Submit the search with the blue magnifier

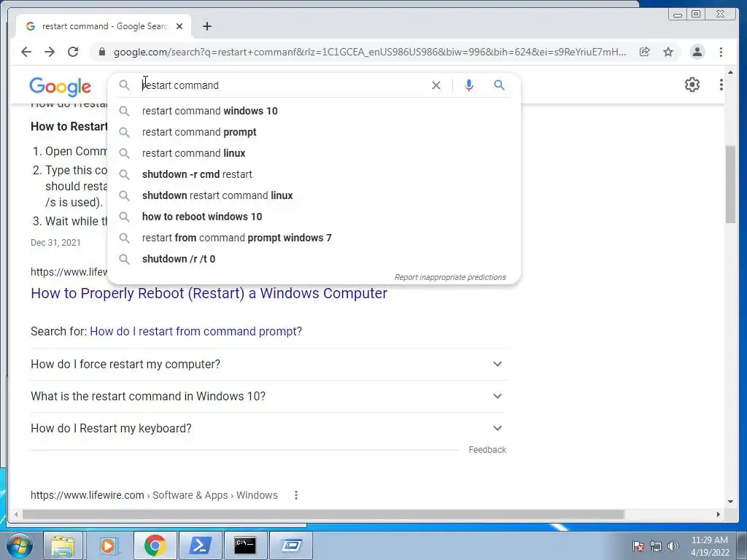tap(499, 85)
